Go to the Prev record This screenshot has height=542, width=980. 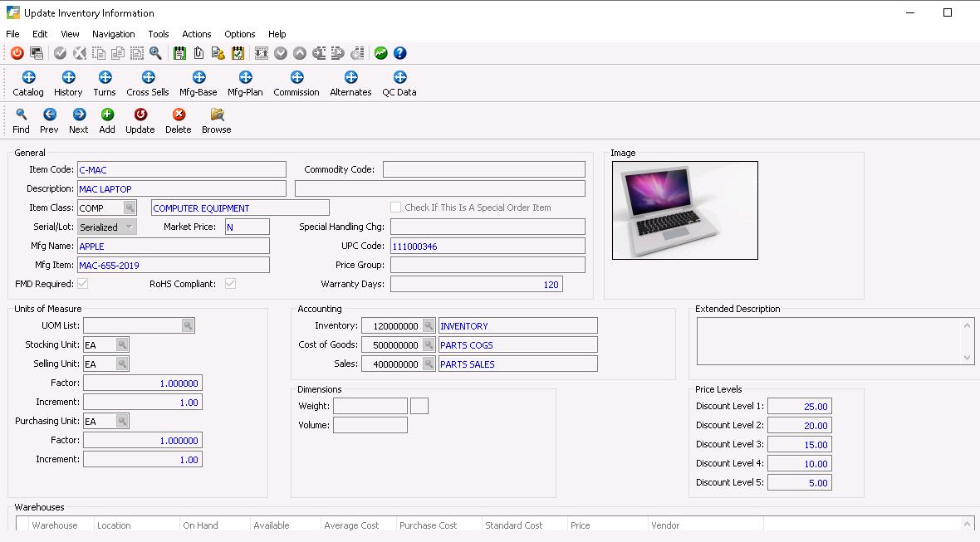49,115
